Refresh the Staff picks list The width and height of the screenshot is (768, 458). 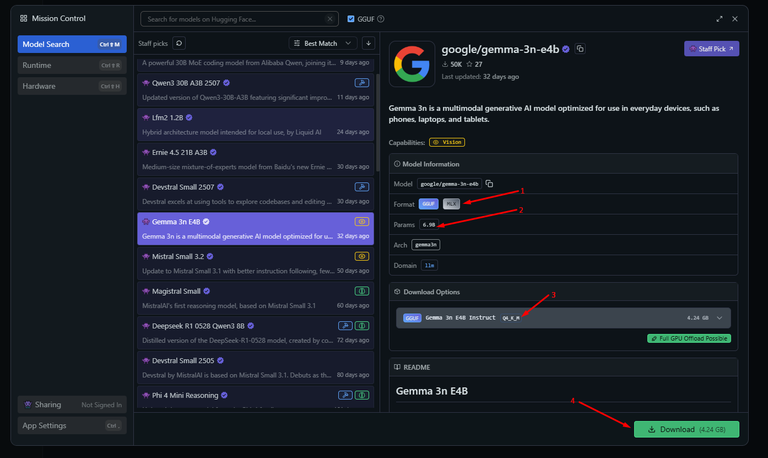point(179,43)
